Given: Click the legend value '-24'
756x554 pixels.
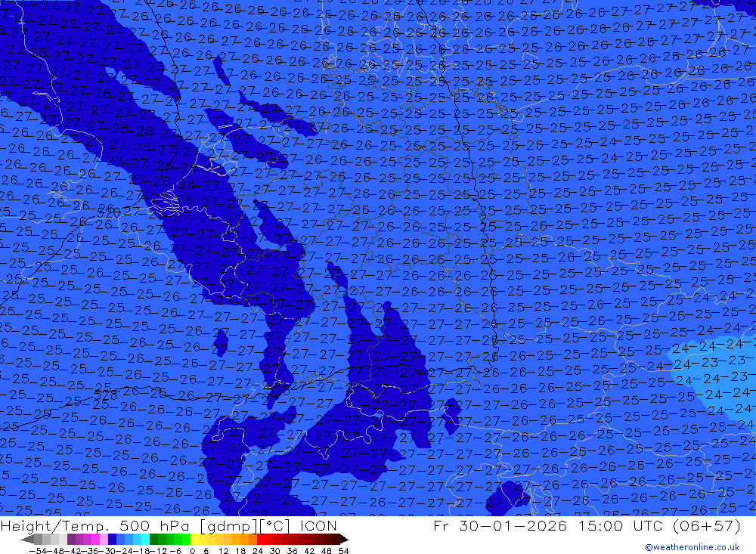Looking at the screenshot, I should (125, 551).
